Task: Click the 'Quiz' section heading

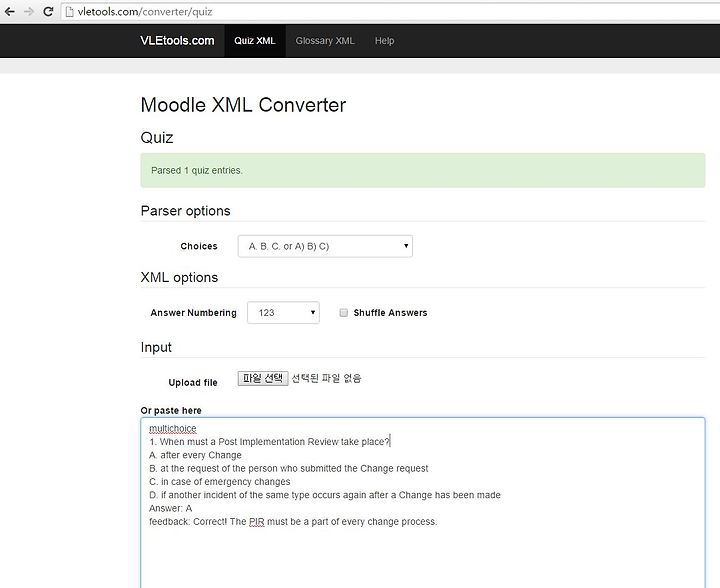Action: (157, 138)
